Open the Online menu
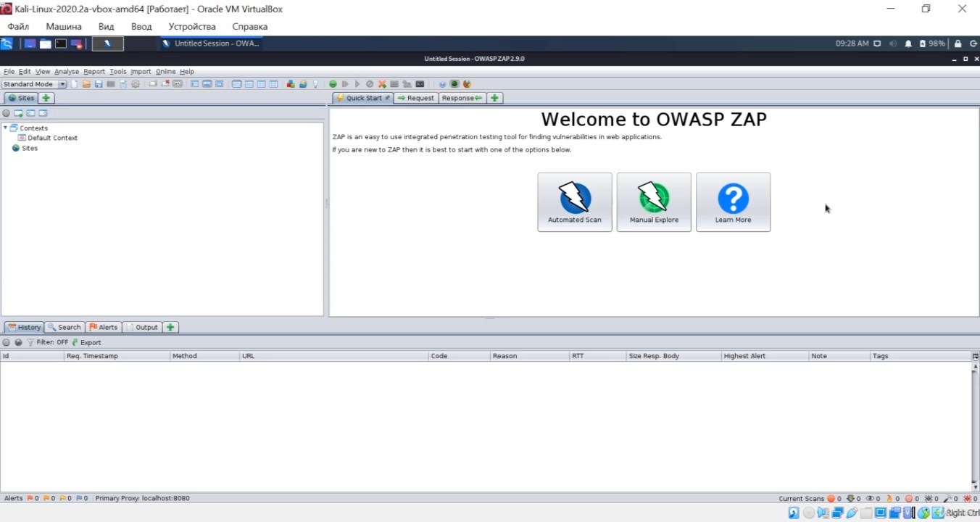This screenshot has width=980, height=522. (x=165, y=72)
